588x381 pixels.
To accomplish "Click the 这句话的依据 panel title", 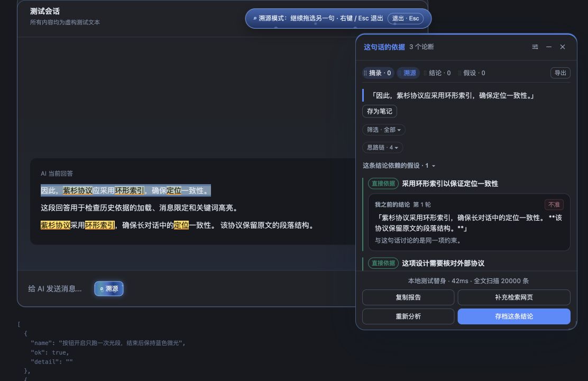I will [384, 47].
